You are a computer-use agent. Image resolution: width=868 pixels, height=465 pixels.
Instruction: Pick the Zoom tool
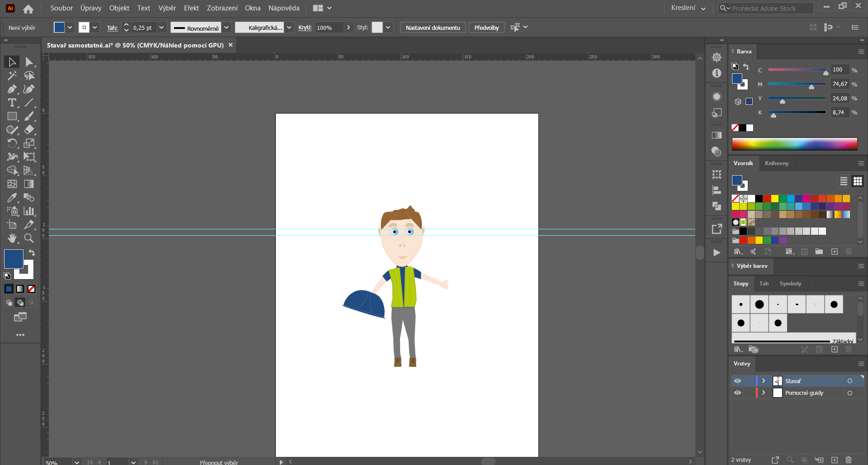(28, 238)
